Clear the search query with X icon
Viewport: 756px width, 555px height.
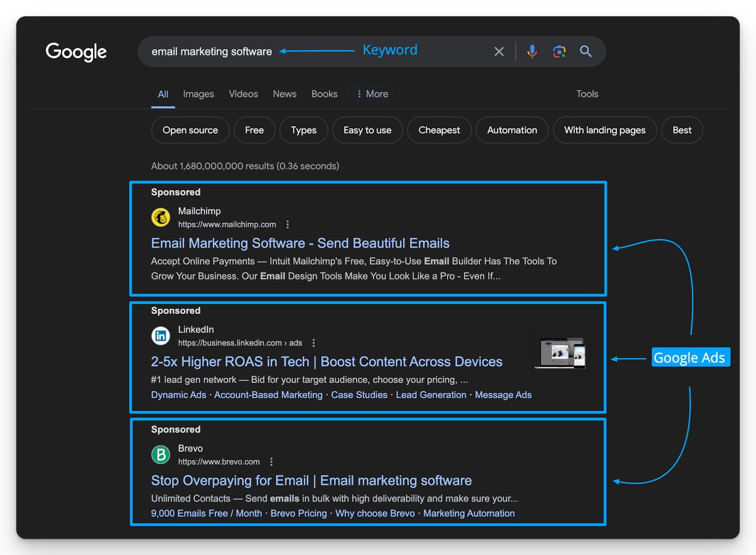click(x=499, y=52)
